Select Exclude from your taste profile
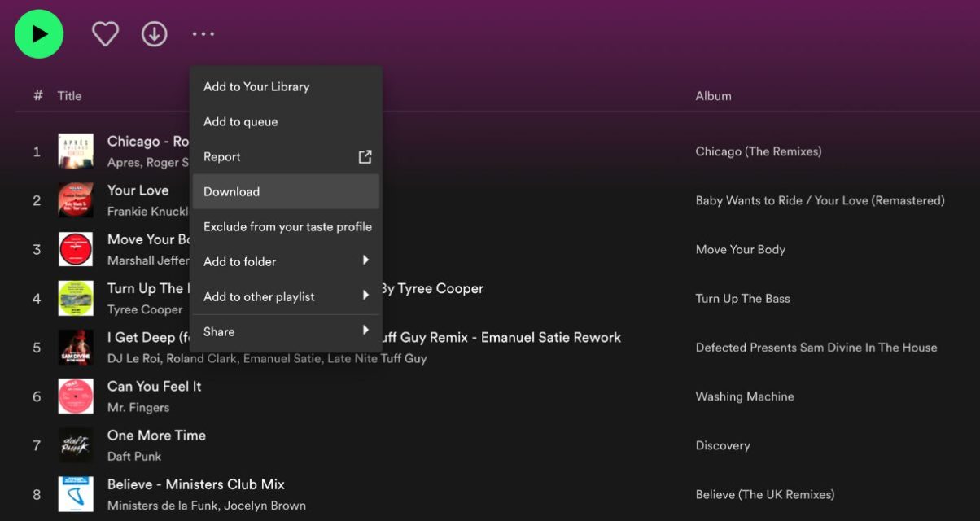This screenshot has height=521, width=980. pyautogui.click(x=287, y=227)
